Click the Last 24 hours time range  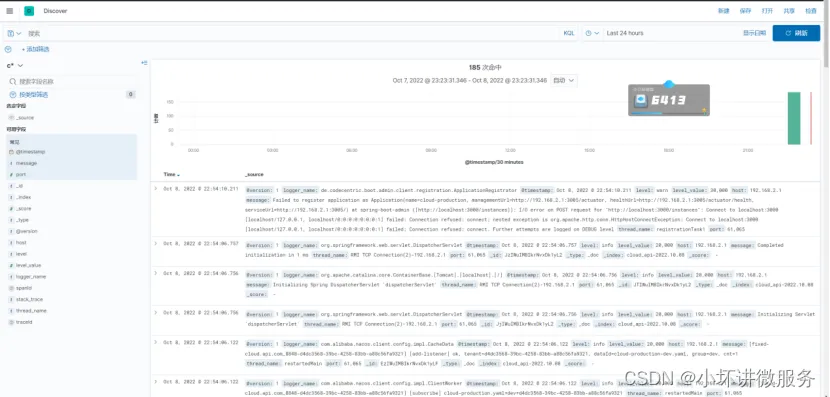[x=625, y=33]
